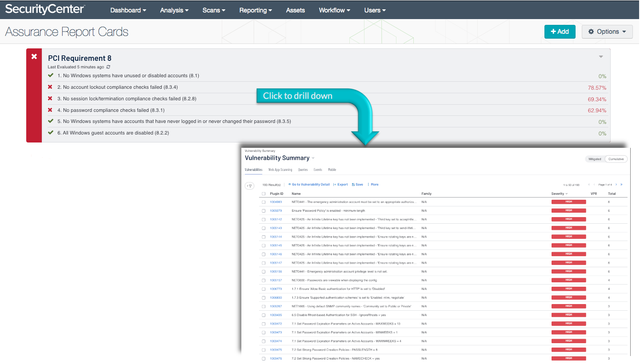The image size is (640, 364).
Task: Click the Total column header
Action: 612,194
